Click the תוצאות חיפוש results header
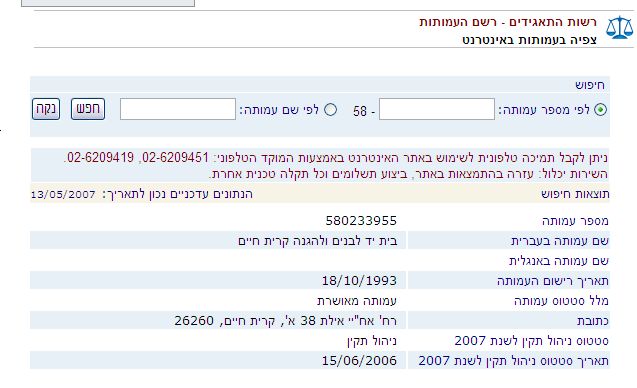The width and height of the screenshot is (637, 388). point(575,194)
